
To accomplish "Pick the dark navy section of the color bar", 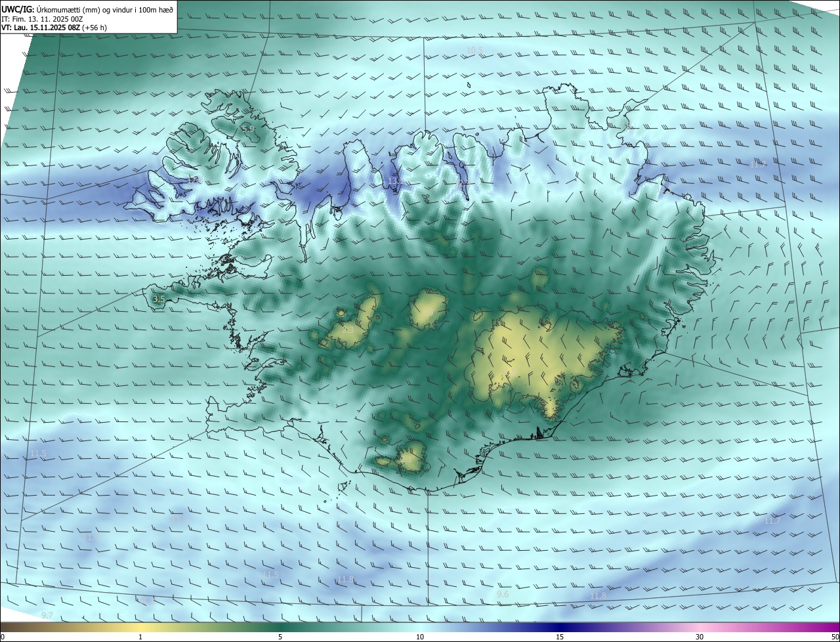I will coord(560,628).
